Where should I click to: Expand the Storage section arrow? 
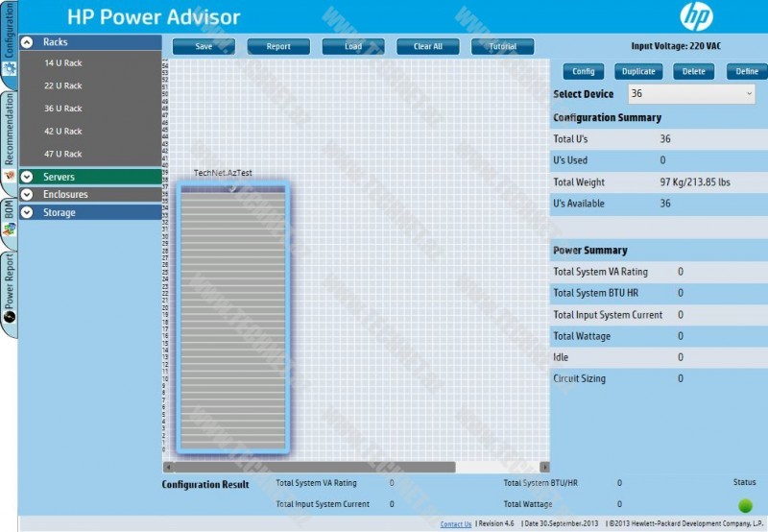point(27,212)
